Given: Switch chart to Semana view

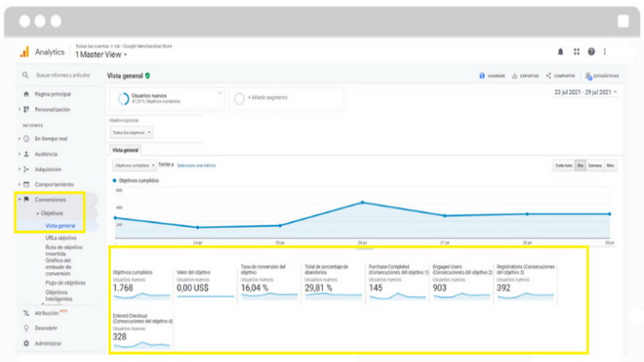Looking at the screenshot, I should [x=595, y=165].
